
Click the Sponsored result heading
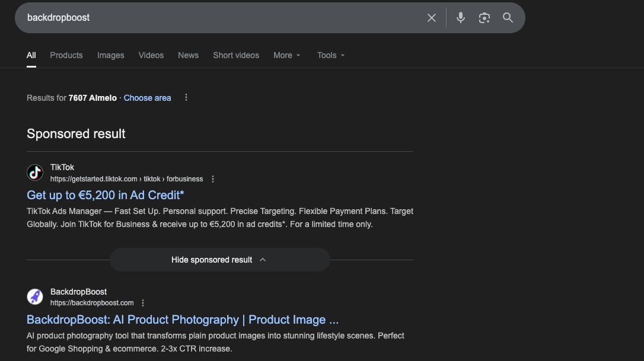[x=76, y=134]
